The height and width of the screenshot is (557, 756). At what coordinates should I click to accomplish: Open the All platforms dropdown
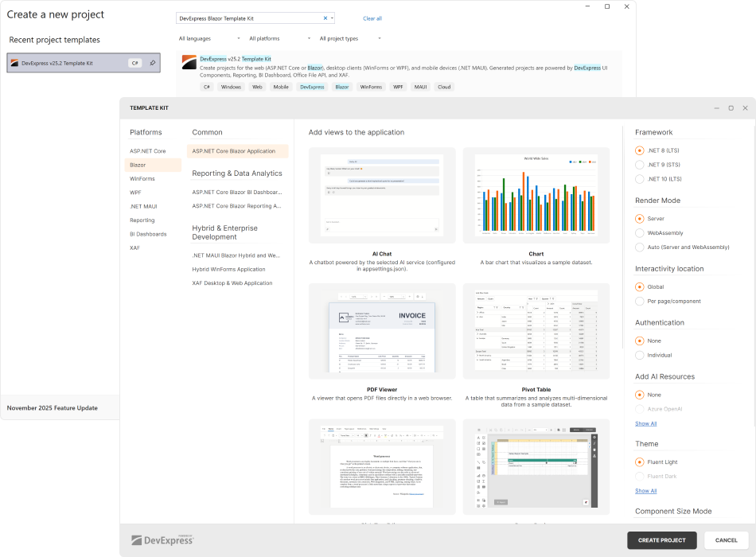pyautogui.click(x=279, y=38)
